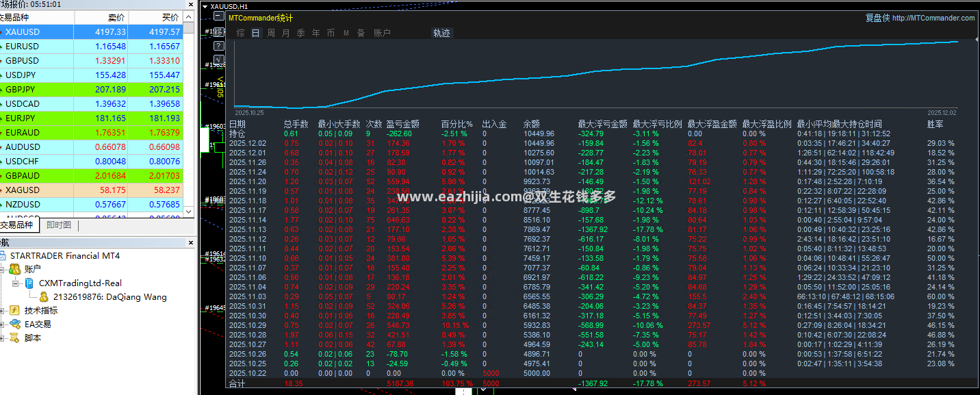Click the 账户 accounts folder icon
This screenshot has width=980, height=395.
click(x=14, y=270)
